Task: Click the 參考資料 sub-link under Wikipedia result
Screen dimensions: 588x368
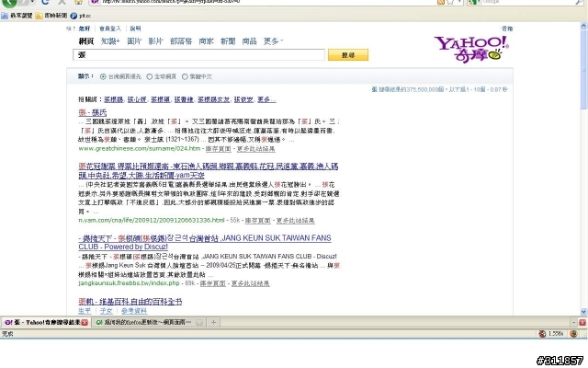Action: pos(134,311)
